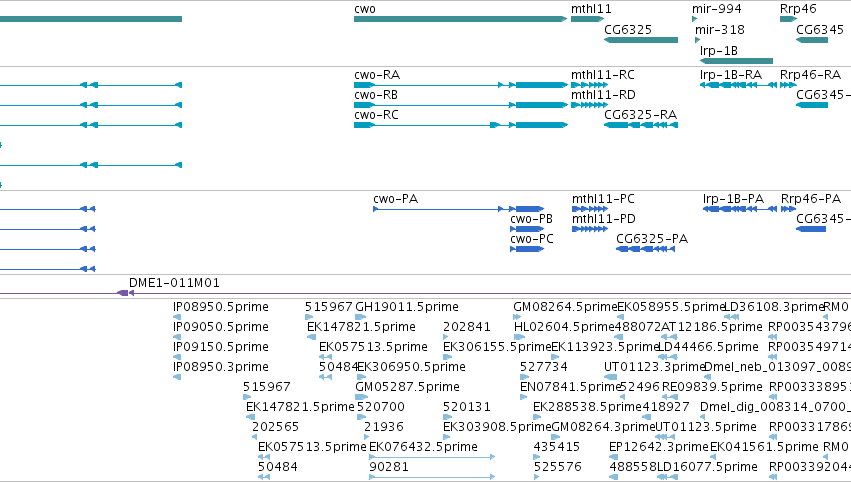Click the Irp-1B gene bar
851x482 pixels.
(736, 61)
